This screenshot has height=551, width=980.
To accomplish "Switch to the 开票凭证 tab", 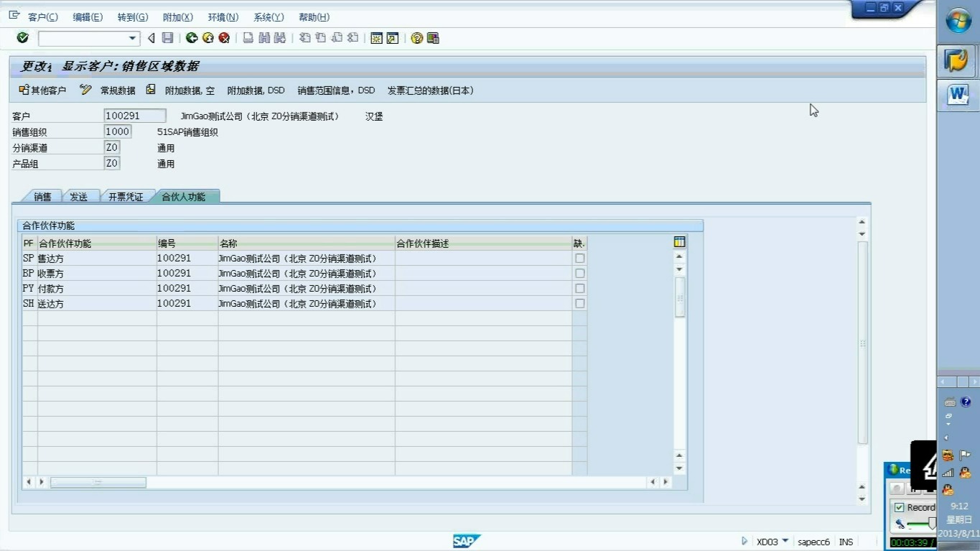I will click(126, 196).
